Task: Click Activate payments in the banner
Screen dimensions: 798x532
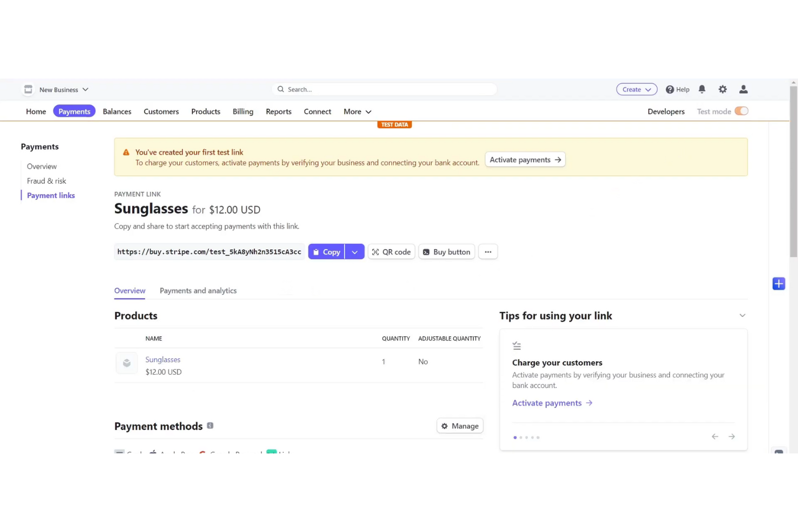Action: [525, 160]
